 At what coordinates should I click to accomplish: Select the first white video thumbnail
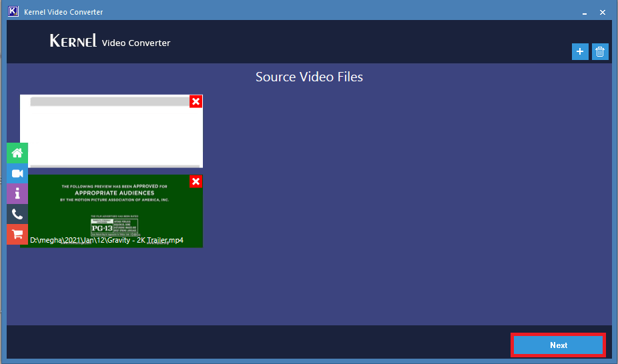click(x=111, y=131)
